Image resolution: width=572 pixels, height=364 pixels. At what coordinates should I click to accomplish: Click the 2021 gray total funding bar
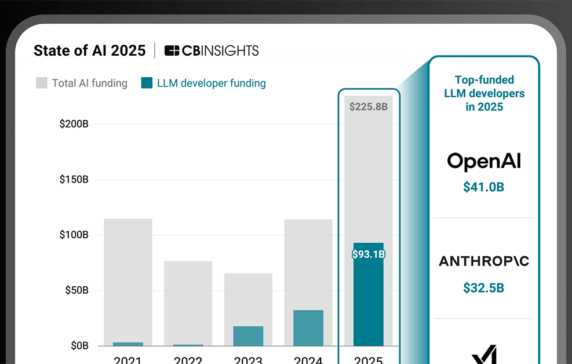coord(128,280)
